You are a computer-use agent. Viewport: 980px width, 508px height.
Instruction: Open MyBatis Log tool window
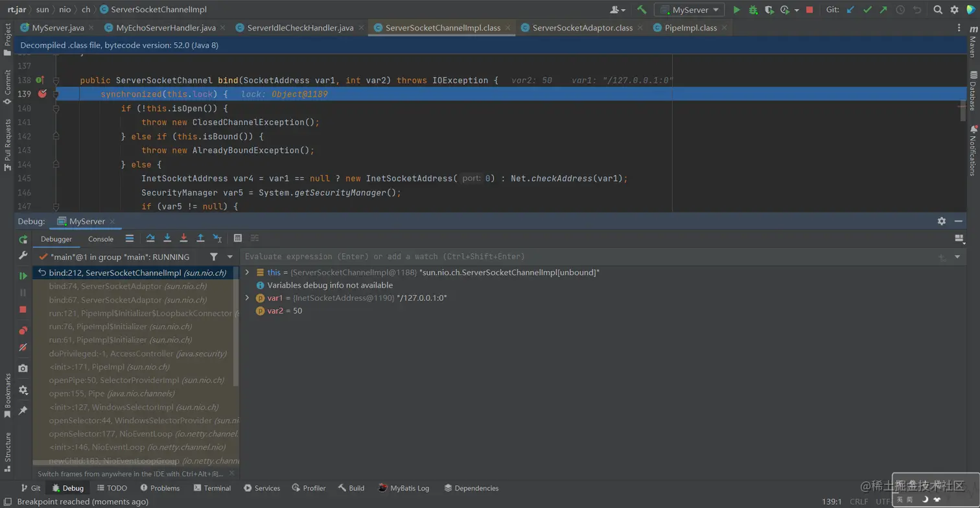tap(403, 489)
